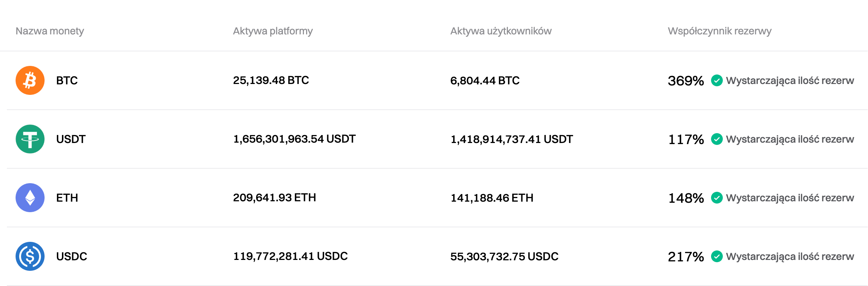Click the green Tether USDT icon
The image size is (868, 286).
[30, 139]
